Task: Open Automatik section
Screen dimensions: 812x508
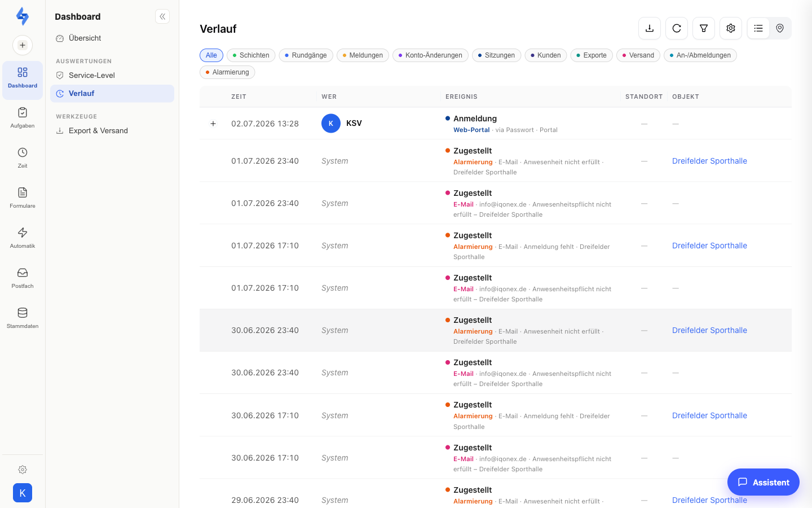Action: 23,238
